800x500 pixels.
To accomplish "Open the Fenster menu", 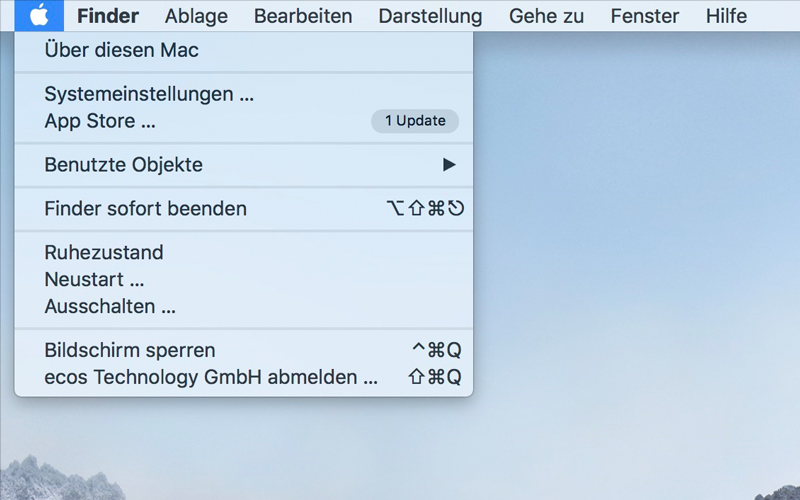I will click(x=644, y=16).
